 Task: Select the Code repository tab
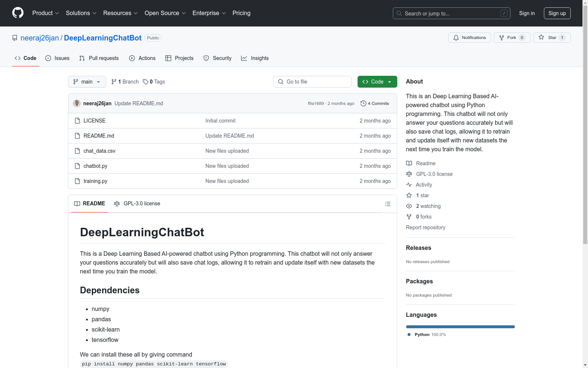(25, 58)
